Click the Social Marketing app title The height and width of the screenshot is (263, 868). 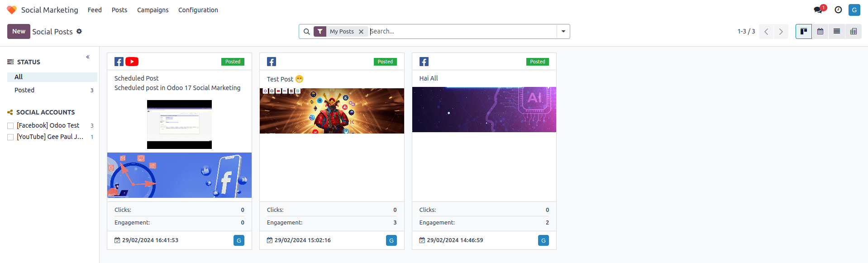[x=50, y=10]
